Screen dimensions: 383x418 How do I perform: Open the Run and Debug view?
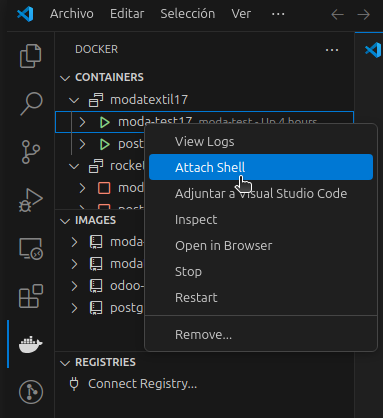[x=31, y=200]
